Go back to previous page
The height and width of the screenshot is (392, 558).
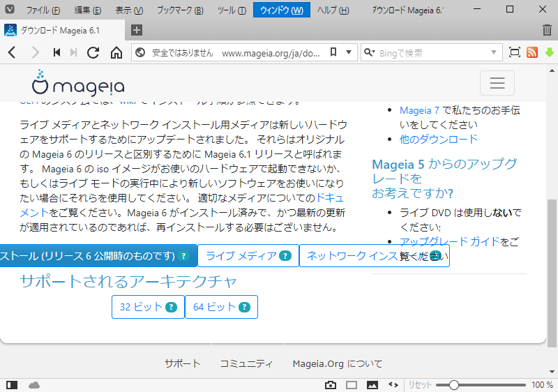coord(12,52)
